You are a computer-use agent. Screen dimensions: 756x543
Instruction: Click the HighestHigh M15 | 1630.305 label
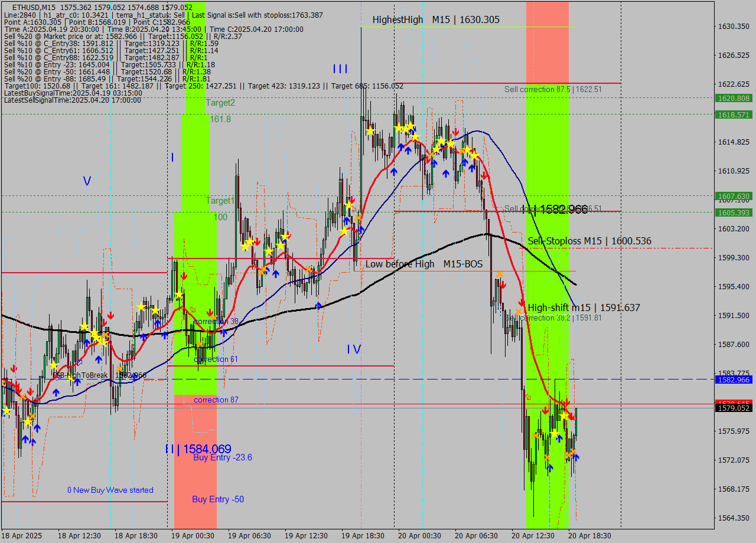tap(435, 19)
